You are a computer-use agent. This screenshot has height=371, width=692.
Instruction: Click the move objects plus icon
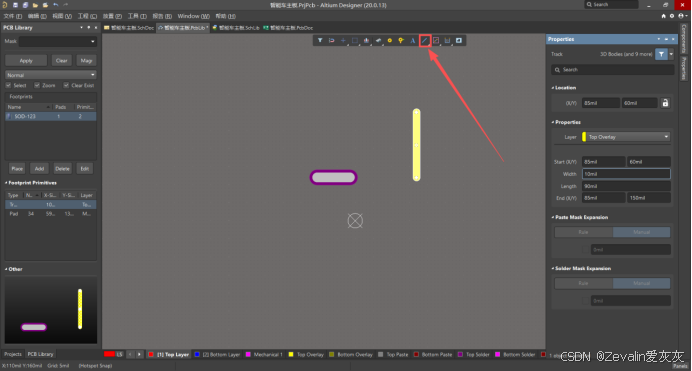point(343,40)
